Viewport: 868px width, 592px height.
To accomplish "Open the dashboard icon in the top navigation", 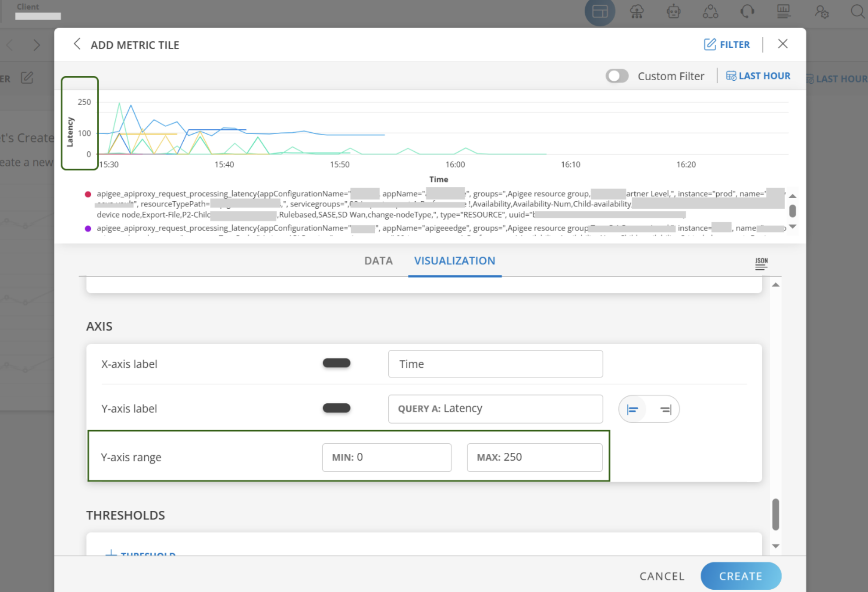I will (600, 11).
